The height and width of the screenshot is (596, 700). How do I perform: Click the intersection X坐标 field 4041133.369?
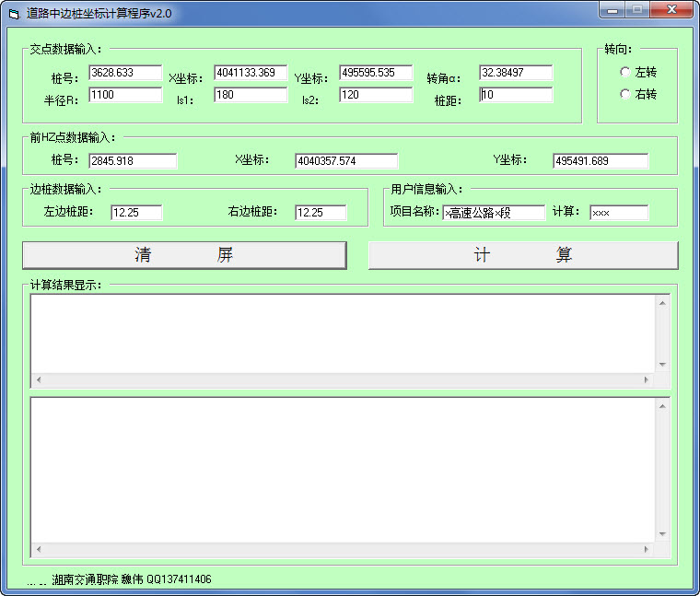251,73
